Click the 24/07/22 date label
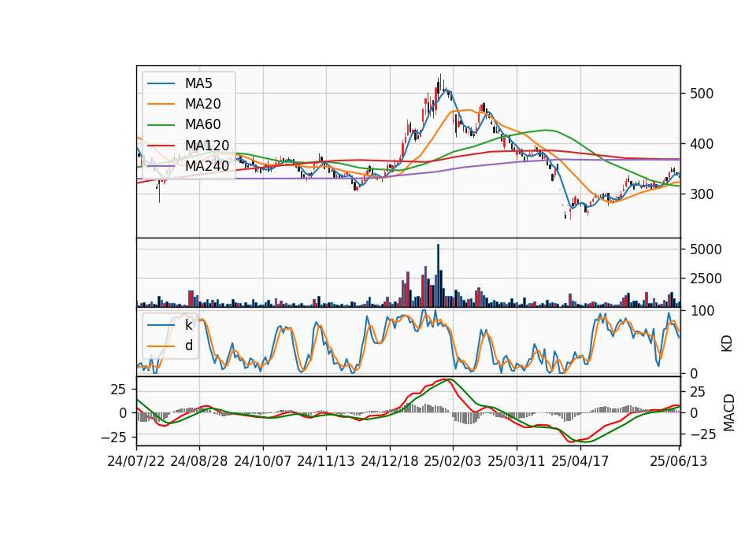Image resolution: width=756 pixels, height=543 pixels. (x=136, y=461)
